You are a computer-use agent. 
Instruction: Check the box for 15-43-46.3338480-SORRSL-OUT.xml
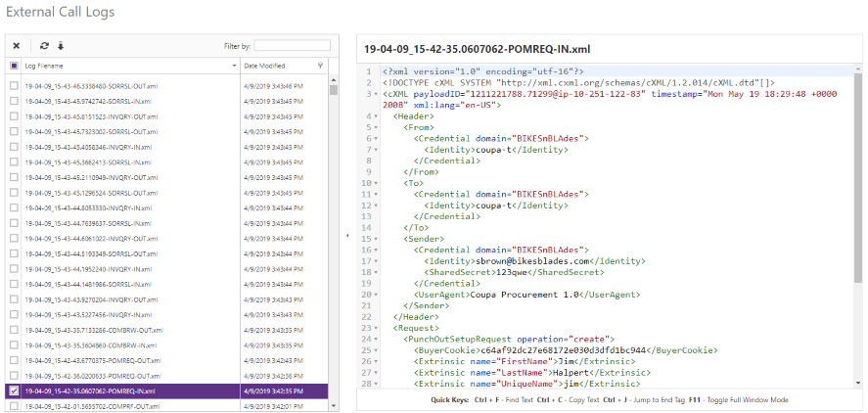(x=14, y=86)
